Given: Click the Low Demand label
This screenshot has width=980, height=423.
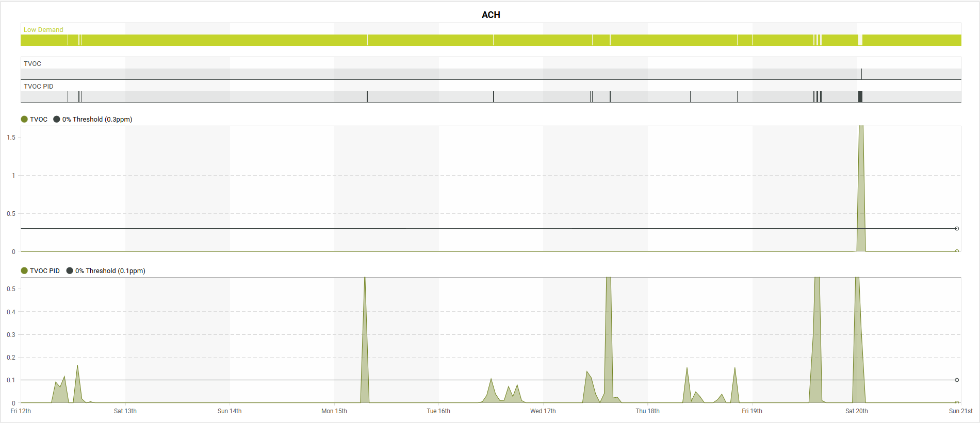Looking at the screenshot, I should (x=43, y=30).
